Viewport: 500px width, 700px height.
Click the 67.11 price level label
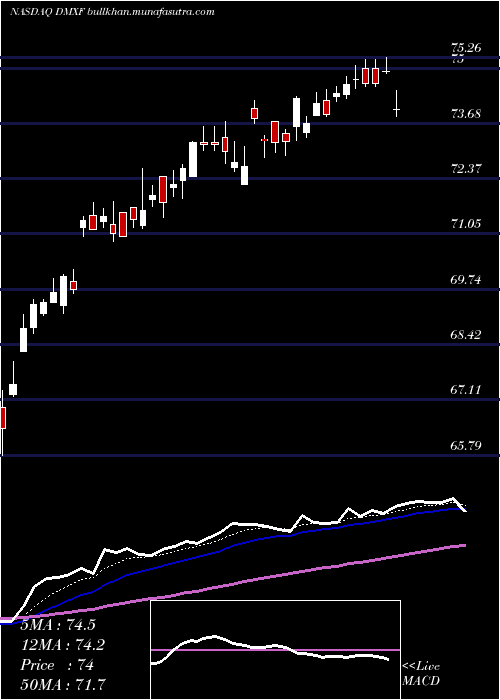(x=466, y=390)
